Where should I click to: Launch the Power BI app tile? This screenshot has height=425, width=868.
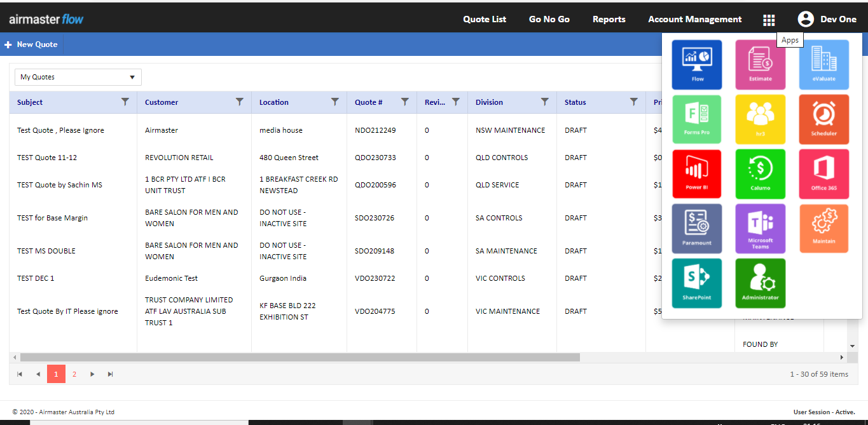pyautogui.click(x=697, y=174)
